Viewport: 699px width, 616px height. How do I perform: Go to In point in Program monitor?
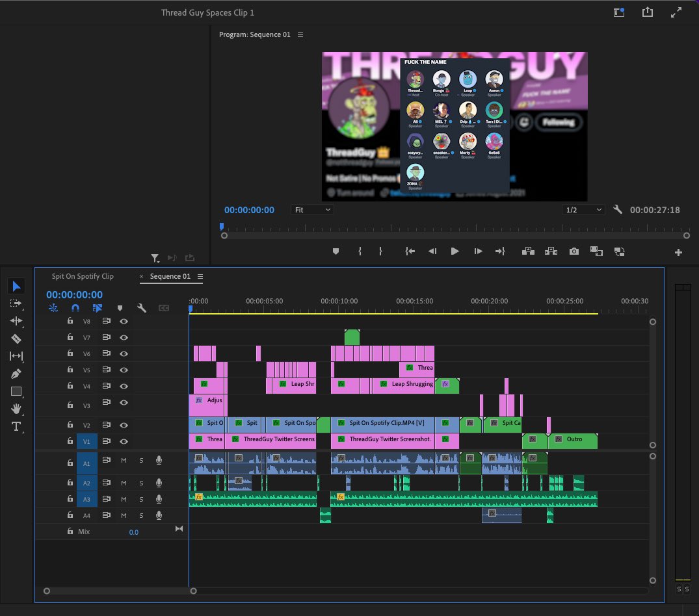[410, 251]
